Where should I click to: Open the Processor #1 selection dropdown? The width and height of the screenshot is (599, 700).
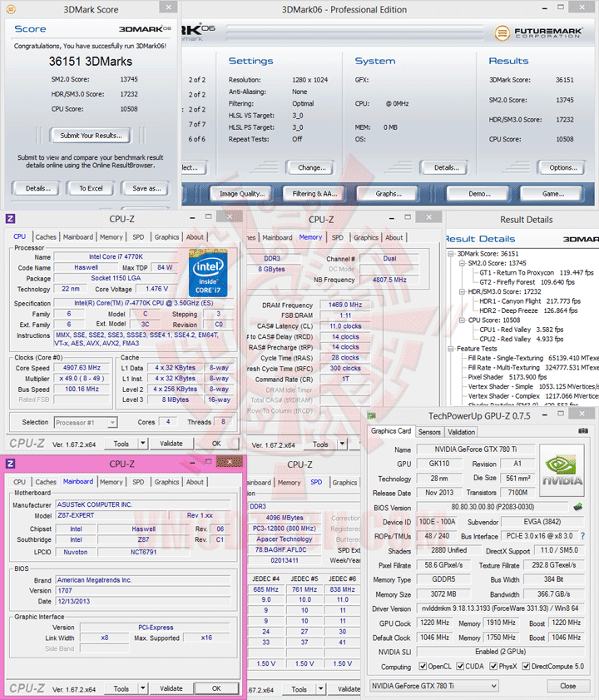click(86, 422)
